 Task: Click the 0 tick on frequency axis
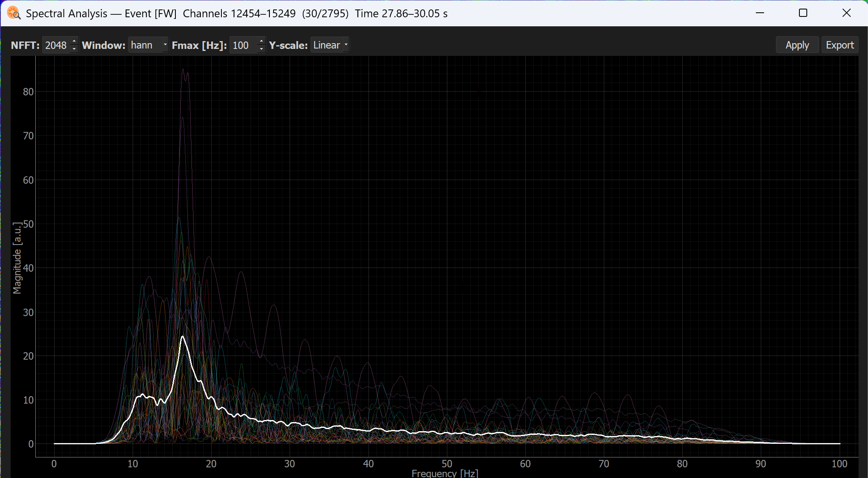tap(54, 464)
